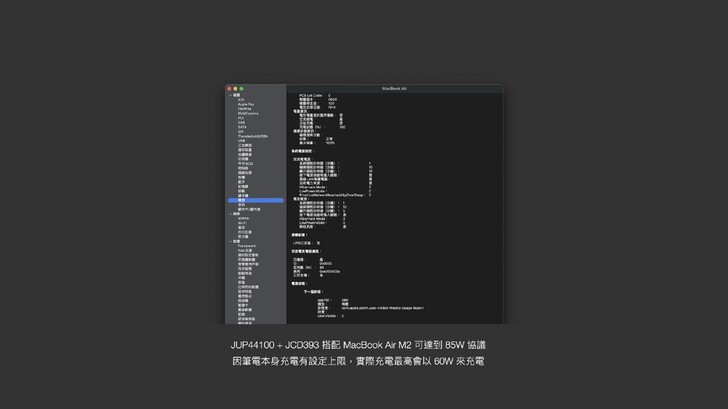Click the MacBook Air window title
728x409 pixels.
(x=394, y=88)
